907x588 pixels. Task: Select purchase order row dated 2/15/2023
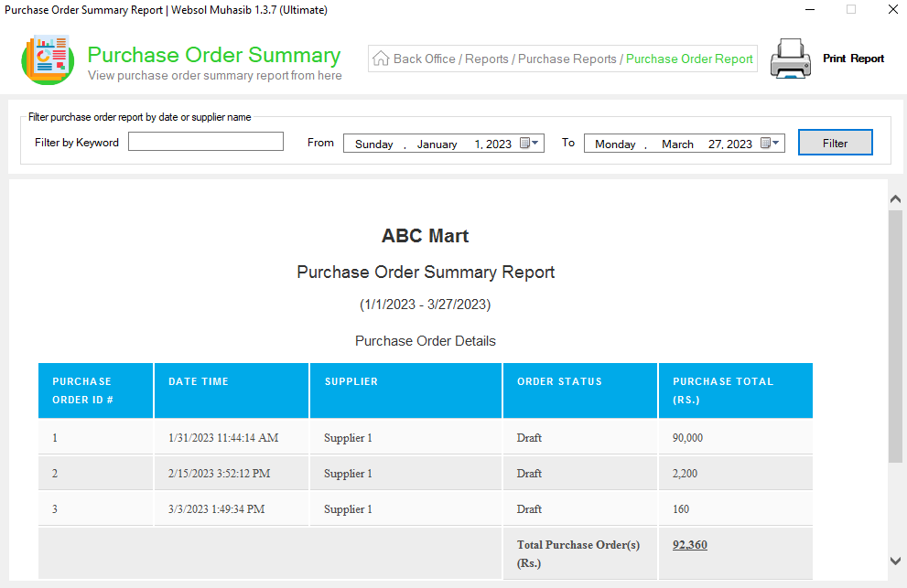click(x=426, y=473)
